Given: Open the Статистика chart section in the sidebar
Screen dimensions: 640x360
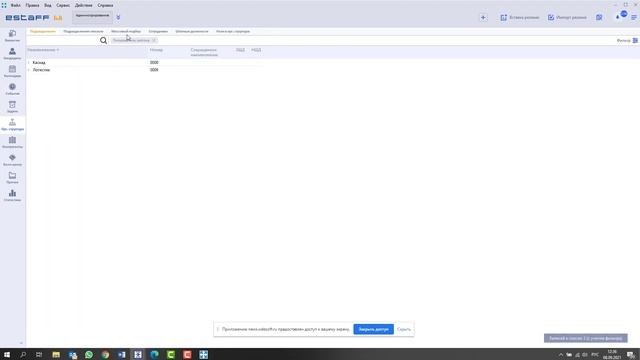Looking at the screenshot, I should click(x=12, y=195).
